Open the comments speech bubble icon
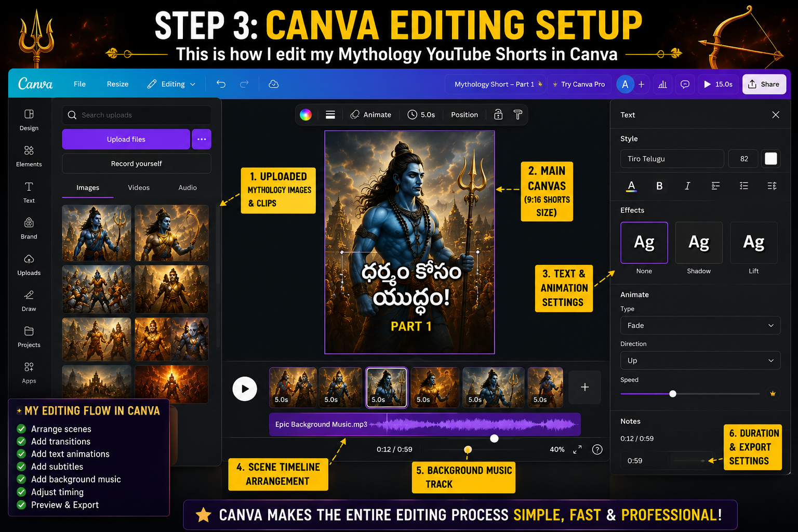798x532 pixels. 685,84
